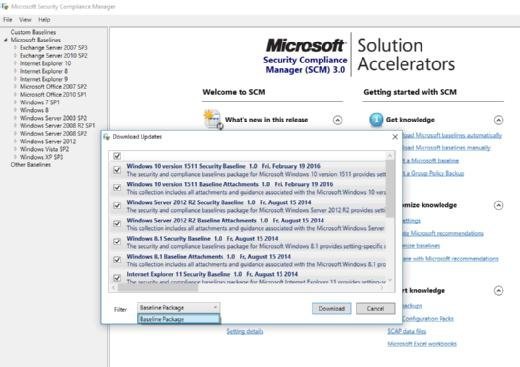
Task: Click the horizontal scrollbar under the updates list
Action: (x=158, y=288)
